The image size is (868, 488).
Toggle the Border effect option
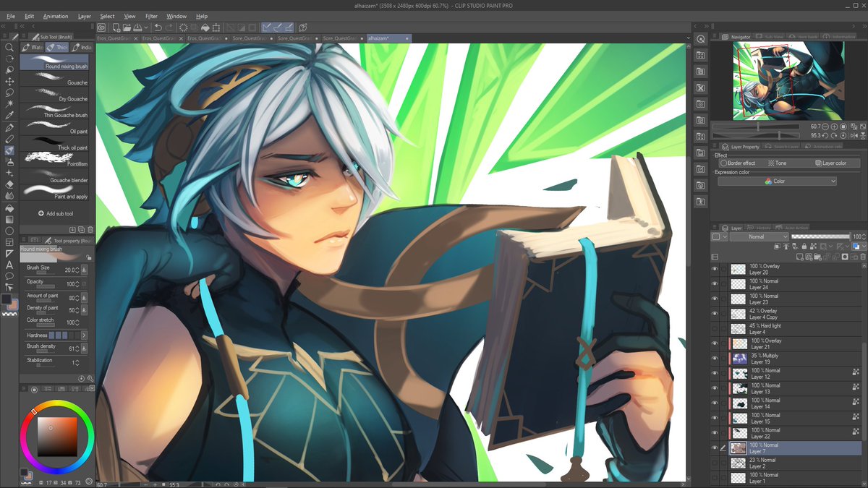[739, 163]
